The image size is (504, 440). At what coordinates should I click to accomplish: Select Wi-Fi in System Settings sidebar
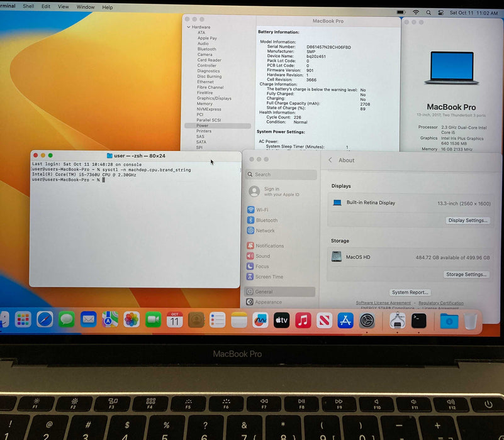262,210
